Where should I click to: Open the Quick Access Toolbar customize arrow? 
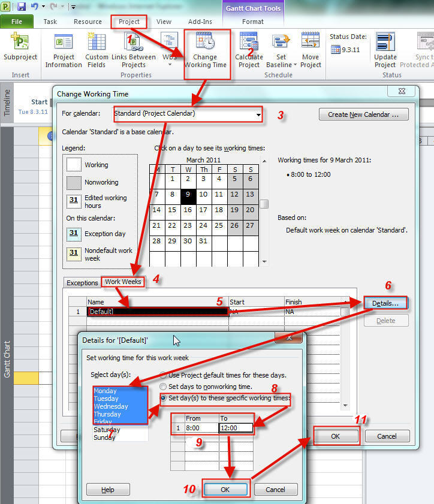(x=73, y=7)
